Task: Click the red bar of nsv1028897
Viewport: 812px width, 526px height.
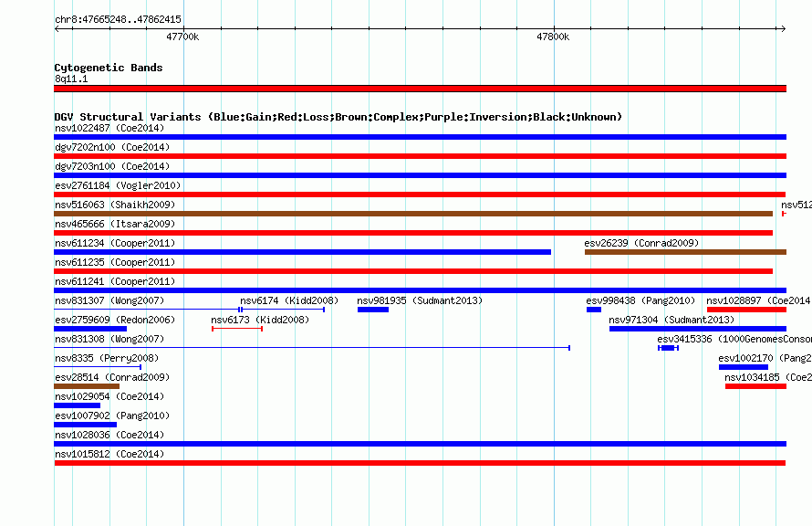Action: coord(746,310)
